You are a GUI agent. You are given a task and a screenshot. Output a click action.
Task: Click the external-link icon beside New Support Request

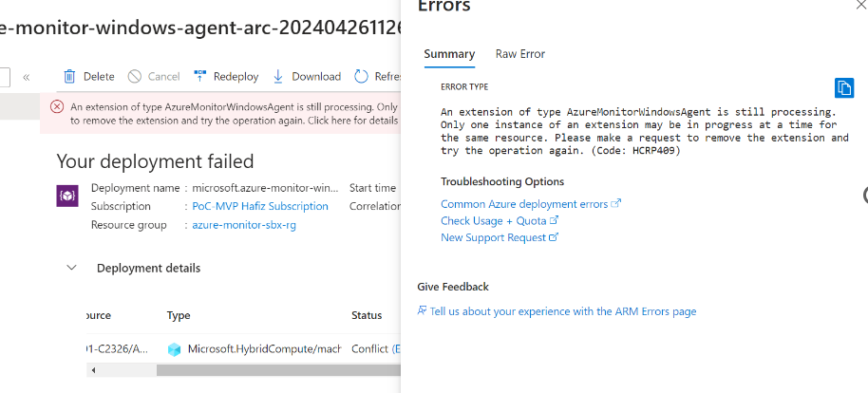pos(553,237)
